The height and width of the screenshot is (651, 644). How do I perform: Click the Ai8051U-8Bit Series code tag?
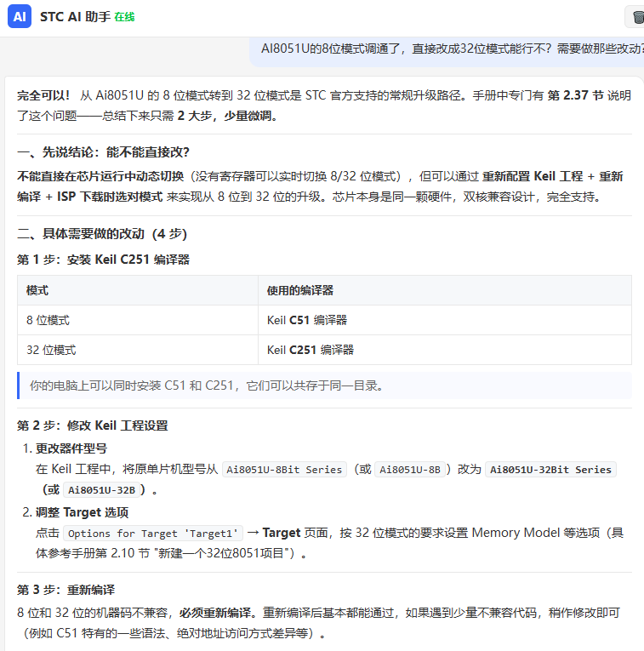pyautogui.click(x=284, y=470)
